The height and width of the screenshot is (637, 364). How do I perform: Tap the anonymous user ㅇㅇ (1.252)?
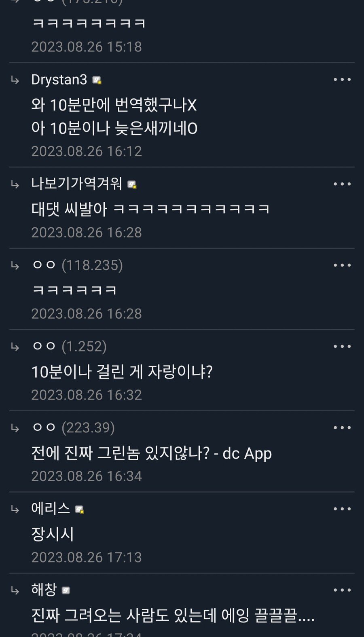[x=69, y=347]
